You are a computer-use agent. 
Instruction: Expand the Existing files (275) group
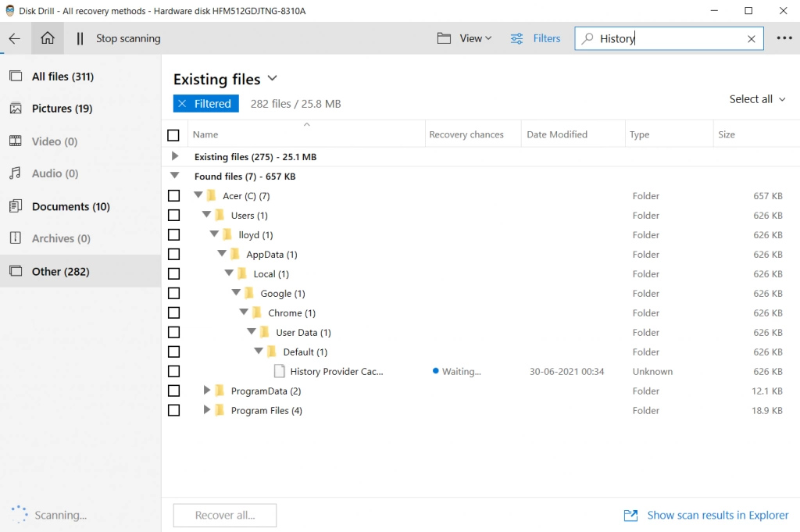(x=175, y=156)
